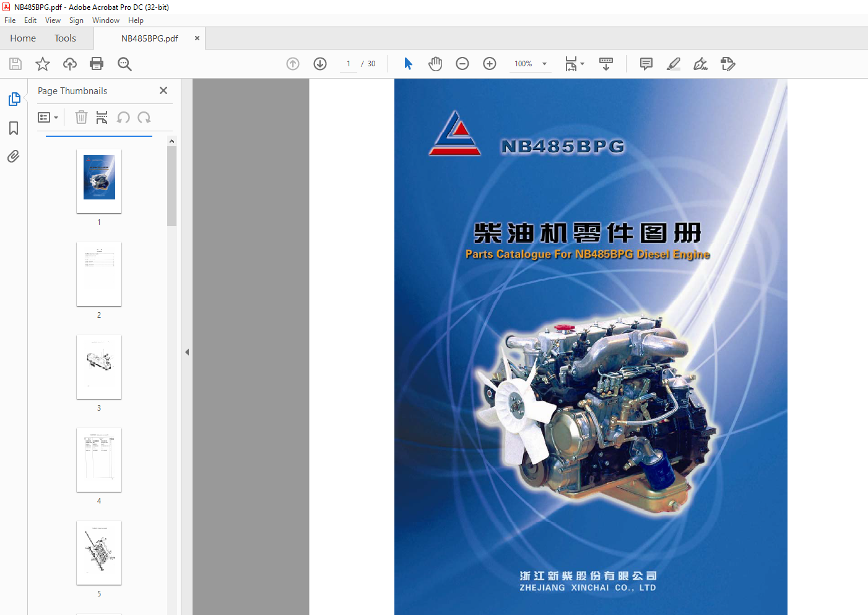Screen dimensions: 868x615
Task: Delete selected page trash icon
Action: pos(81,117)
